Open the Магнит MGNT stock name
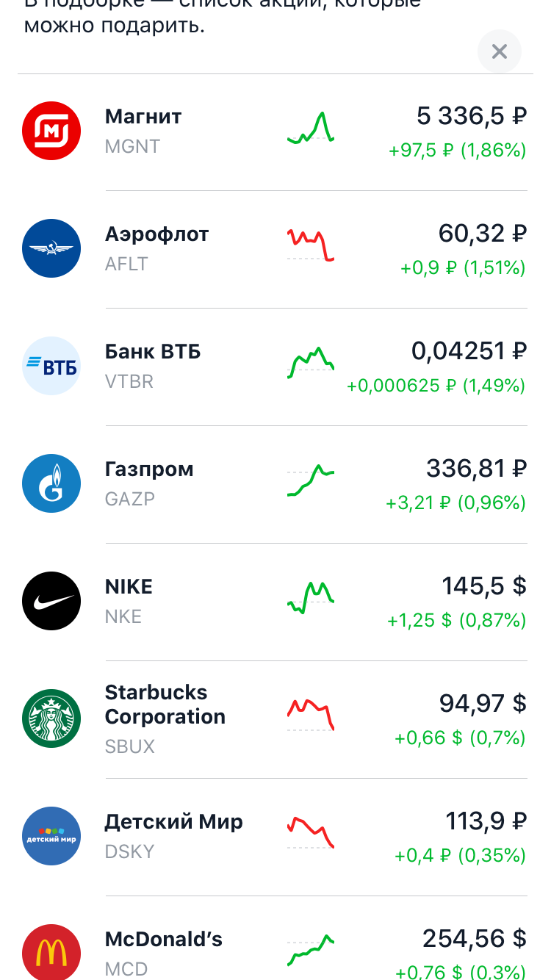 pyautogui.click(x=143, y=117)
